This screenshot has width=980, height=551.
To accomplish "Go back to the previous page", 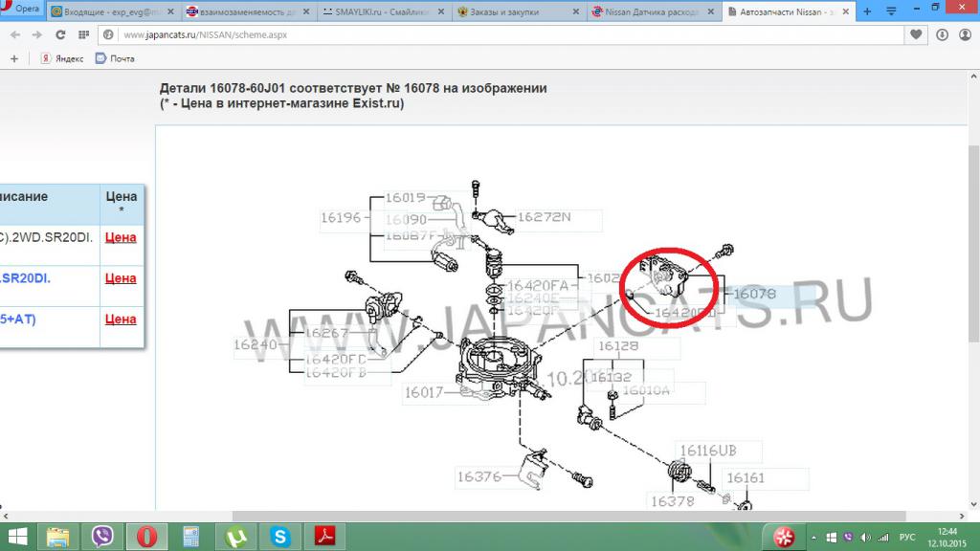I will click(x=15, y=35).
